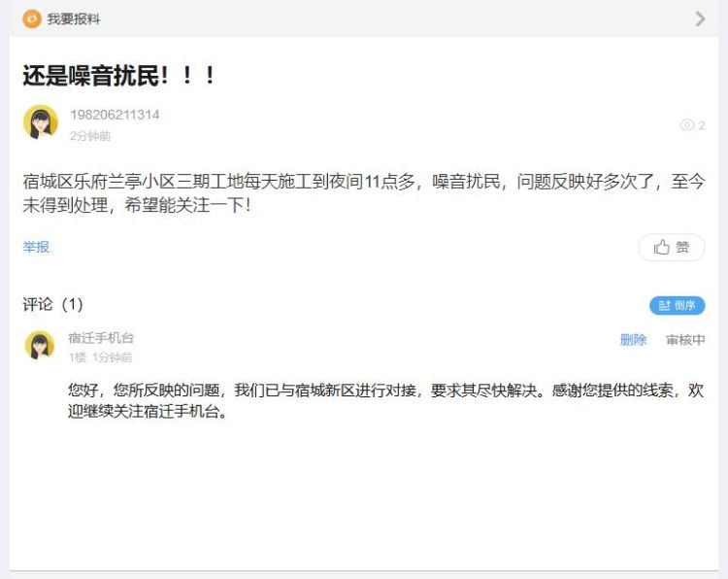This screenshot has width=728, height=579.
Task: Open the 我要报料 header label
Action: point(74,19)
